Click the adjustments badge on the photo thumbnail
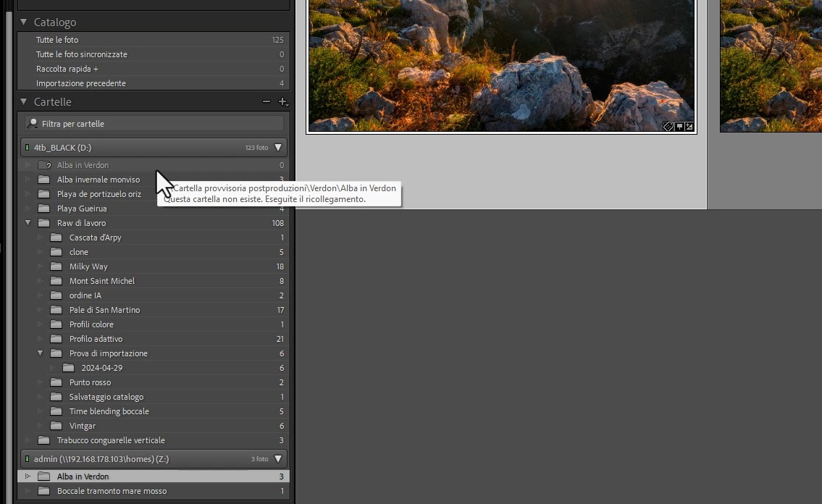The width and height of the screenshot is (822, 504). 689,126
